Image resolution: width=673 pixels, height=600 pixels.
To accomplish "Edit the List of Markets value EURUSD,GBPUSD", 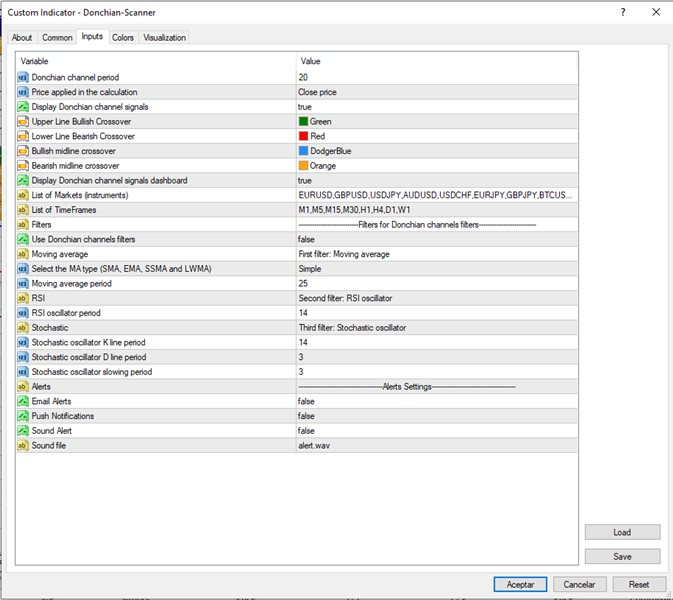I will pyautogui.click(x=437, y=195).
